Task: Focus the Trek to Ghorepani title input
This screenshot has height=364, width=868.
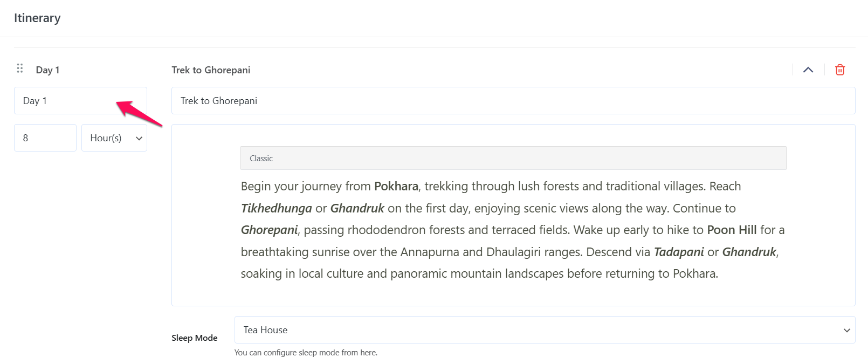Action: [x=513, y=101]
